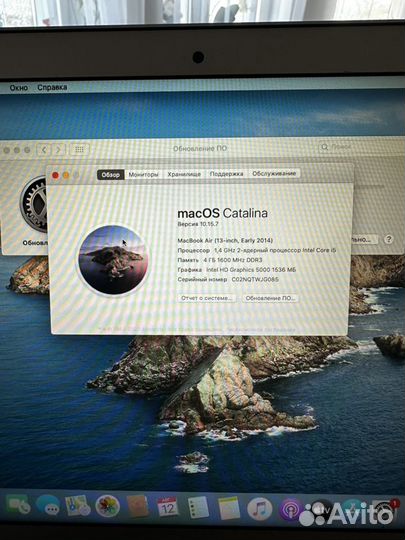Viewport: 405px width, 540px height.
Task: Switch to the Хранилище tab
Action: click(184, 174)
